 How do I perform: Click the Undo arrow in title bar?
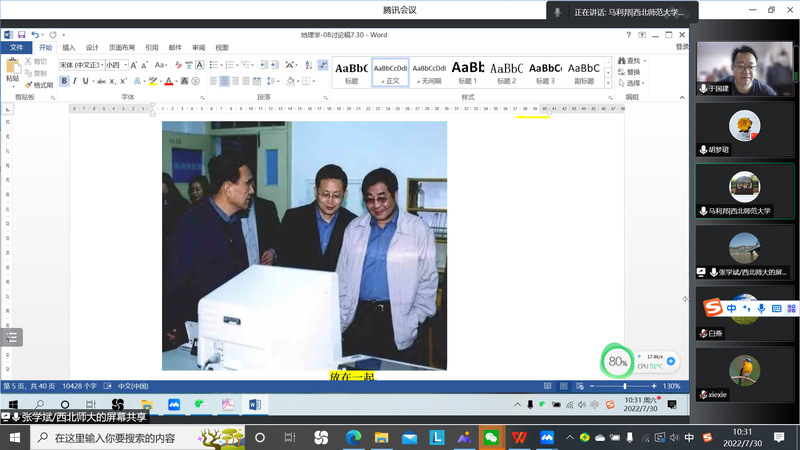click(33, 36)
